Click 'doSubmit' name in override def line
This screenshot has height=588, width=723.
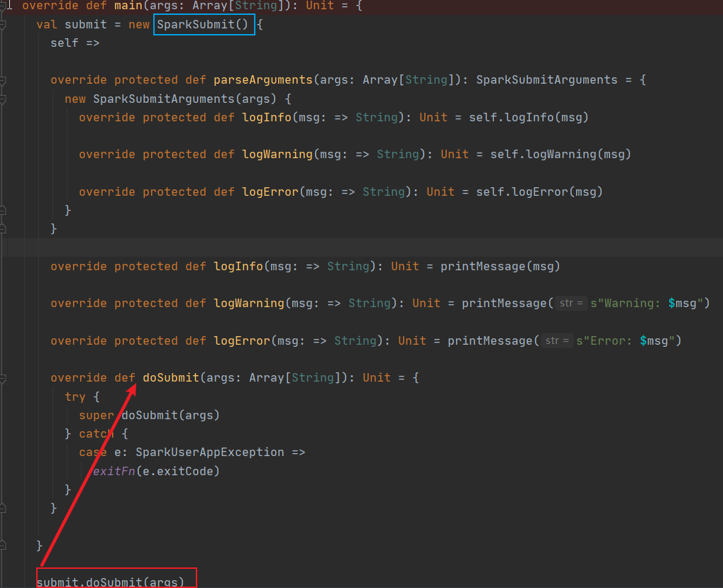170,378
